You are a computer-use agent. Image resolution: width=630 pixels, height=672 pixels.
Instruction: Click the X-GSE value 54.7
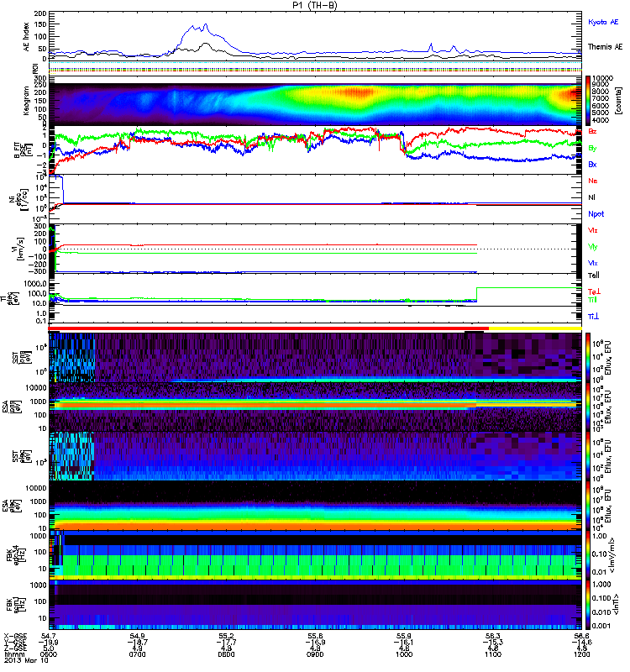click(x=49, y=637)
